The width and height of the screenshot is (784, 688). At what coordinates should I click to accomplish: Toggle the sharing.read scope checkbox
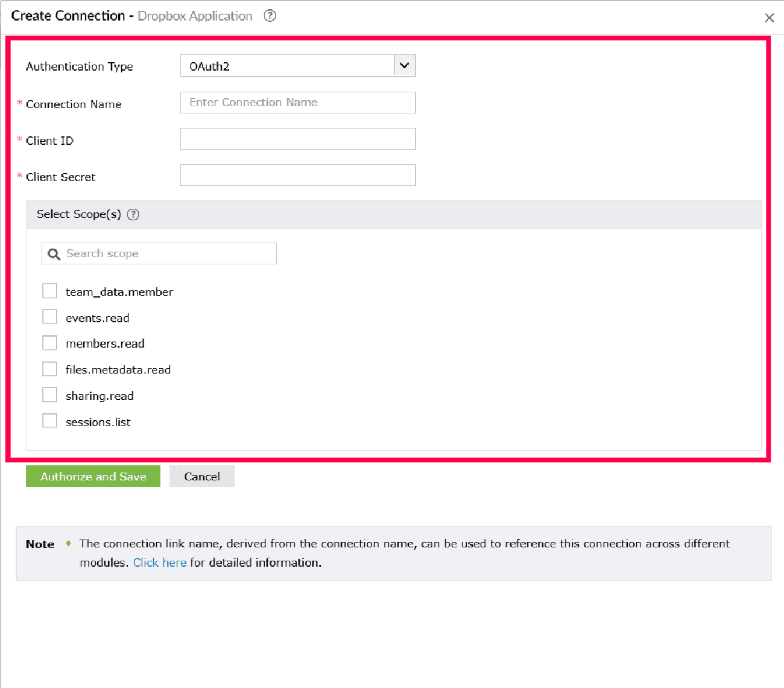click(x=49, y=395)
